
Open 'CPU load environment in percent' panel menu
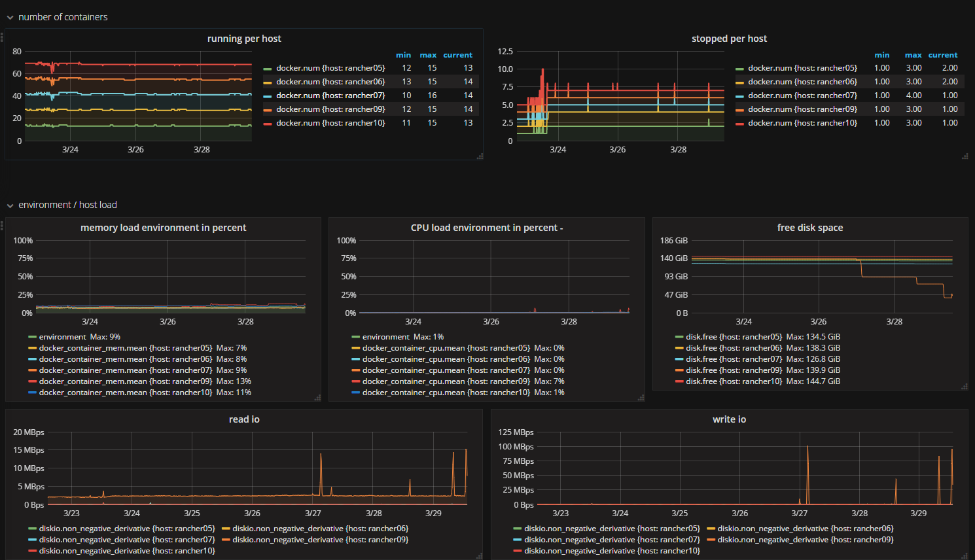point(486,228)
